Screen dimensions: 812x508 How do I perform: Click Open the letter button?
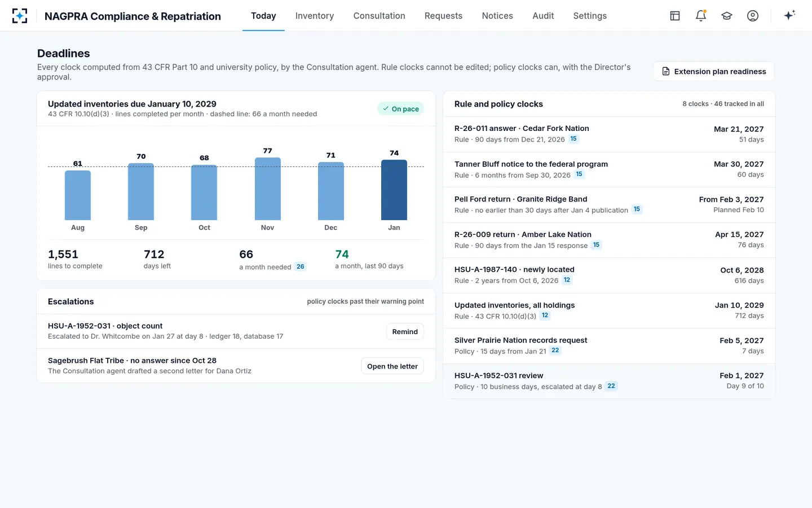(392, 366)
